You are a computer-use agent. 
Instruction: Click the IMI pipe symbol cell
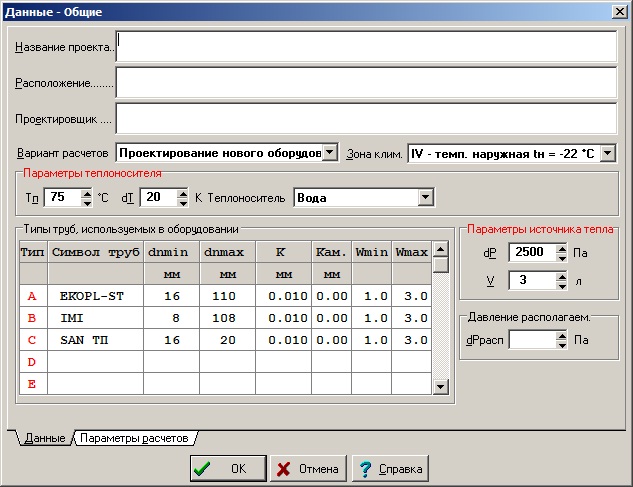[95, 318]
